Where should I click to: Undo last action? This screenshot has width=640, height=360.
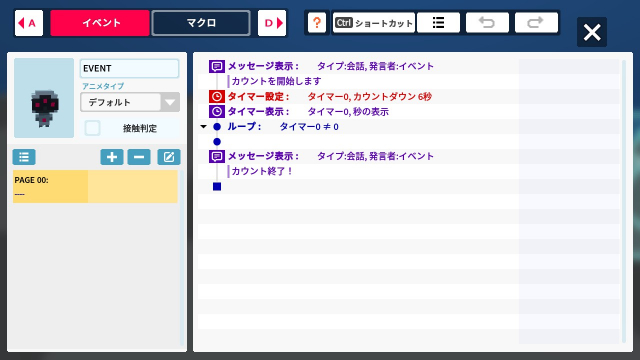click(487, 22)
